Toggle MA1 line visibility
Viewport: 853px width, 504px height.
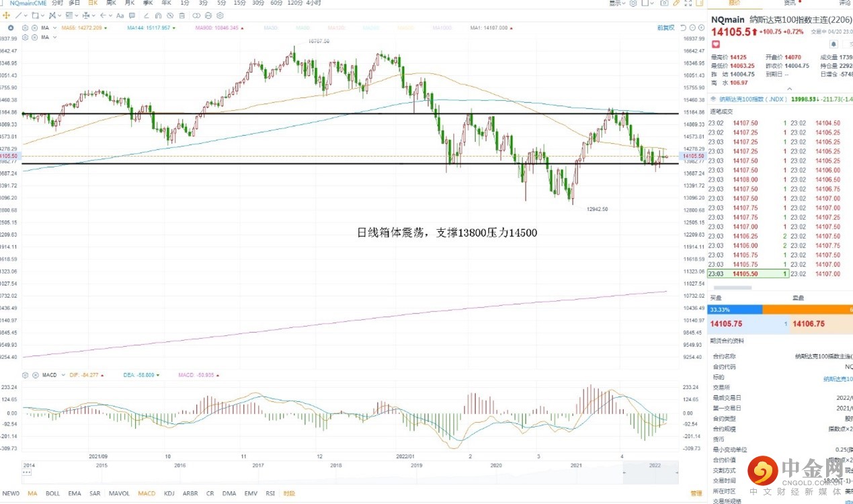pos(493,28)
